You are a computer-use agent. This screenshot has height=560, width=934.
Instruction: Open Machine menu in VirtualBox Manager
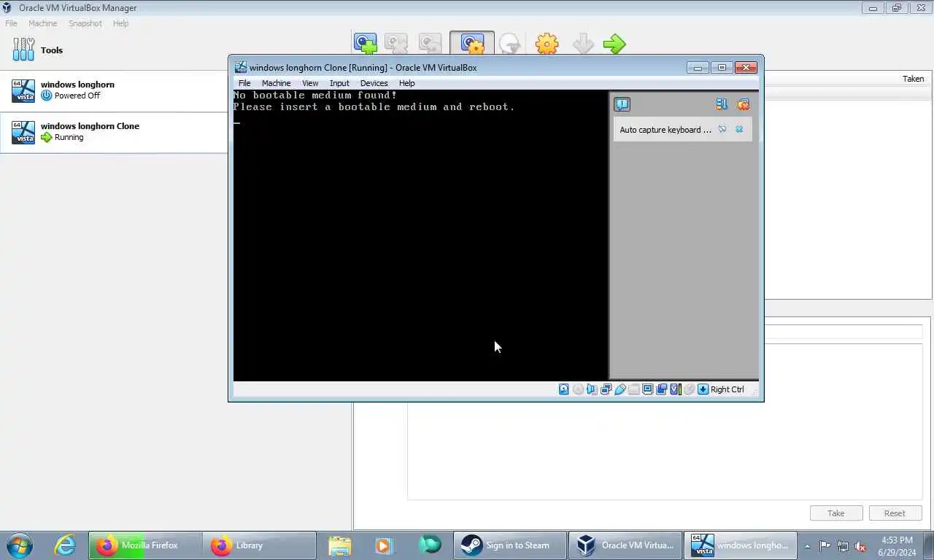point(42,23)
